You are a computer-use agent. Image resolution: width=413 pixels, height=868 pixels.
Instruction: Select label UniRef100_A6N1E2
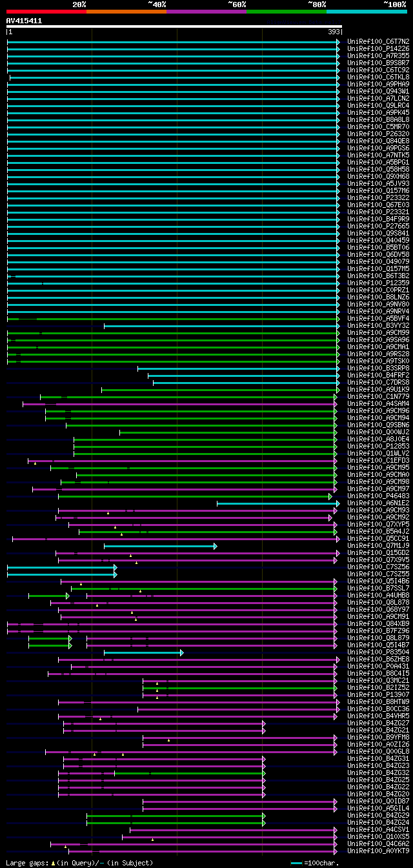coord(378,503)
